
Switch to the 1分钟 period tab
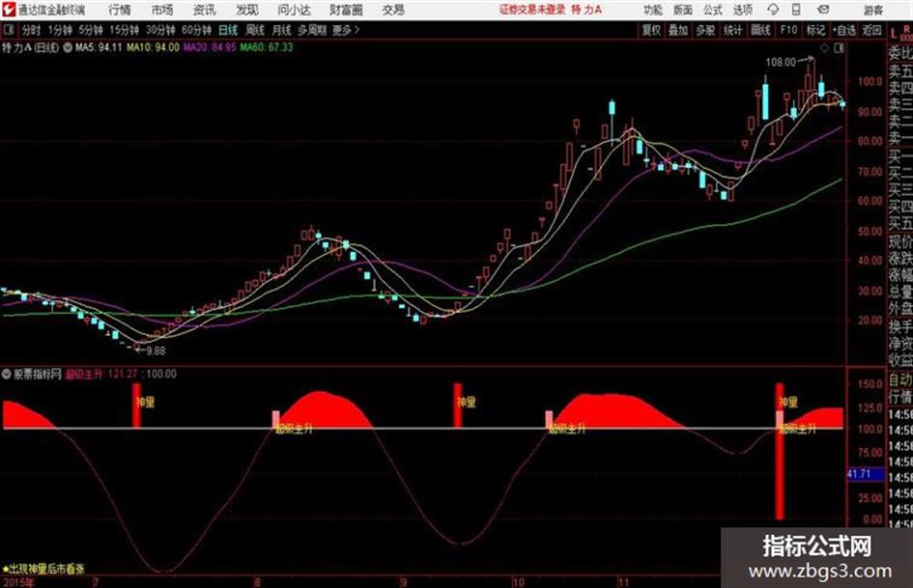coord(59,30)
